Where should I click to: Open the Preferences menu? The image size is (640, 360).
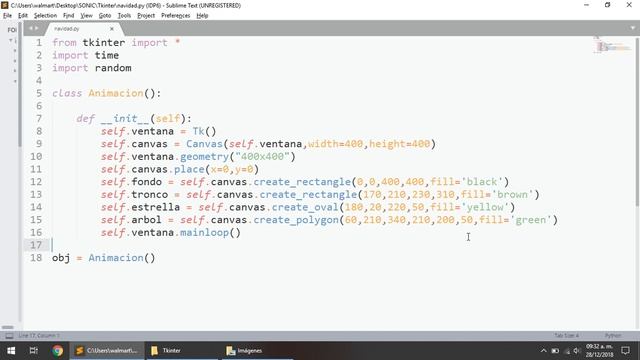point(176,16)
